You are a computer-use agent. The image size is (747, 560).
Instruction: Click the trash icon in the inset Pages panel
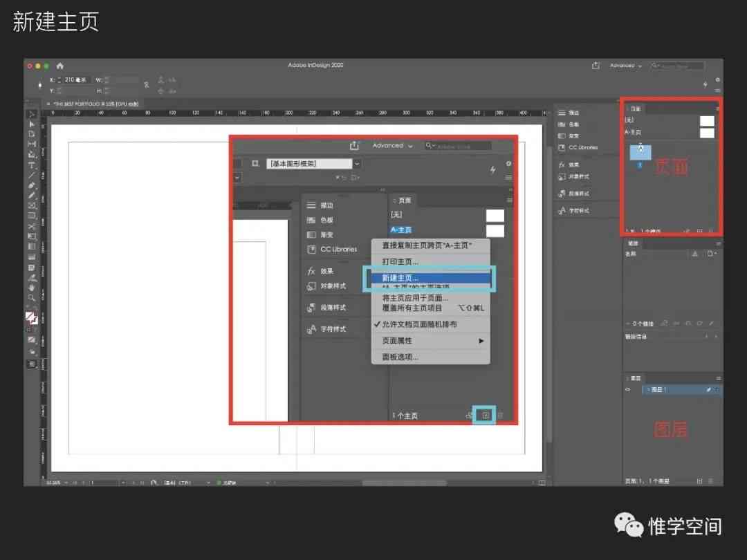[500, 416]
